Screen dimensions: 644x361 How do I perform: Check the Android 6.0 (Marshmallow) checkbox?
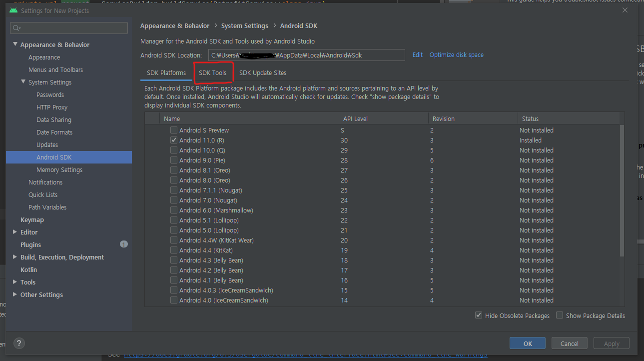pos(174,210)
